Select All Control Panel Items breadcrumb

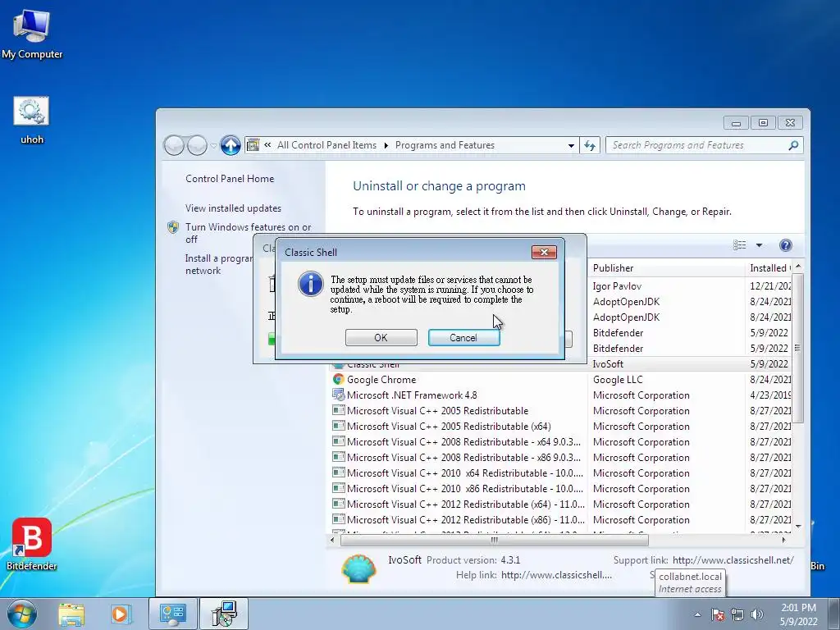tap(326, 145)
